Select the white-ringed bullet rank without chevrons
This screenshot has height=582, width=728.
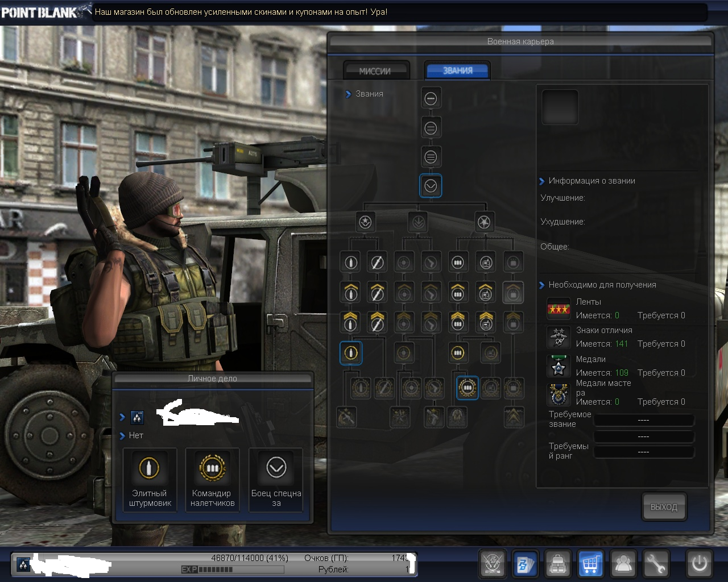tap(350, 263)
